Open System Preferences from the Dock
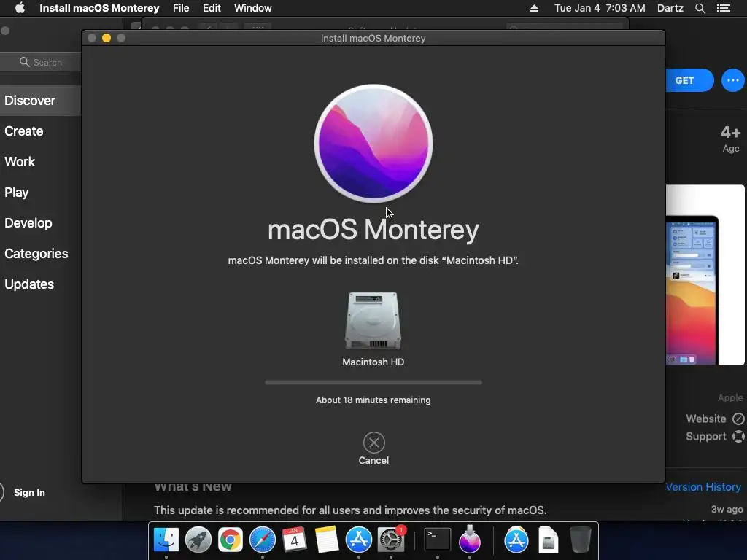Screen dimensions: 747x560 (x=391, y=540)
